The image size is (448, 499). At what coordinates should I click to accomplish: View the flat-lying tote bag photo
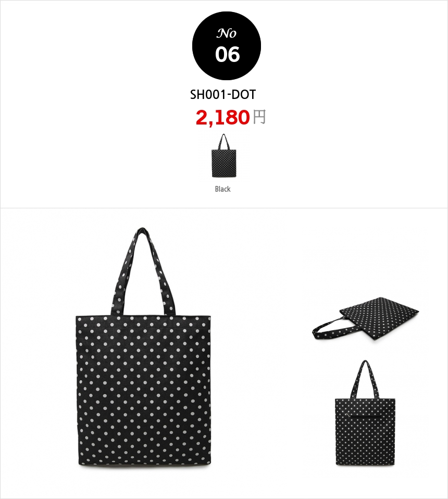click(365, 319)
